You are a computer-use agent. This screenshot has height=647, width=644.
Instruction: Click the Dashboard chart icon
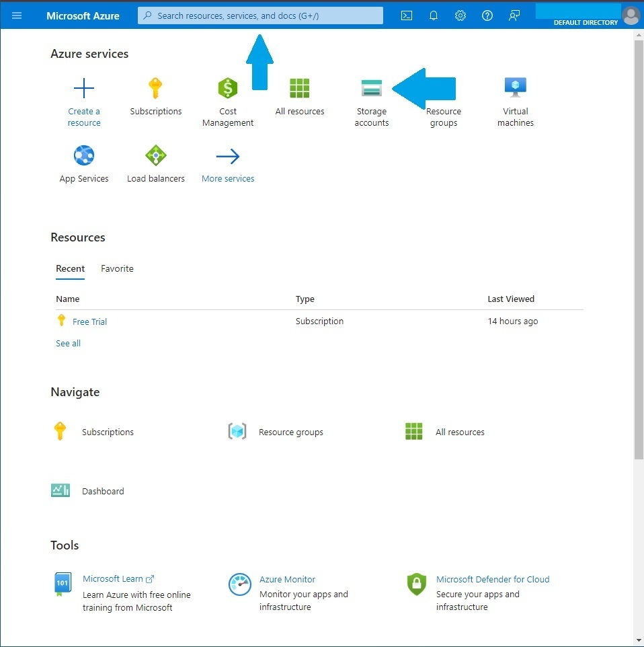click(61, 490)
